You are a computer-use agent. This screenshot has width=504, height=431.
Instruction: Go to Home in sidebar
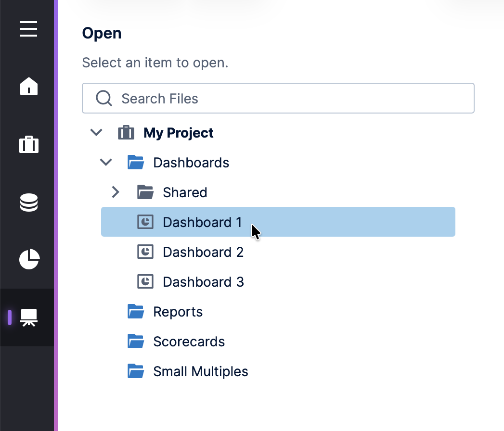point(29,87)
